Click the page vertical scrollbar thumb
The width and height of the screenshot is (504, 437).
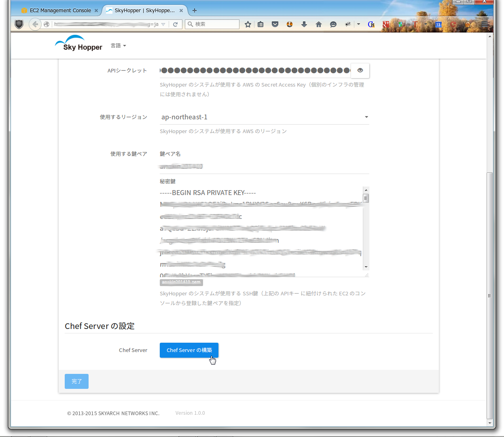(490, 295)
